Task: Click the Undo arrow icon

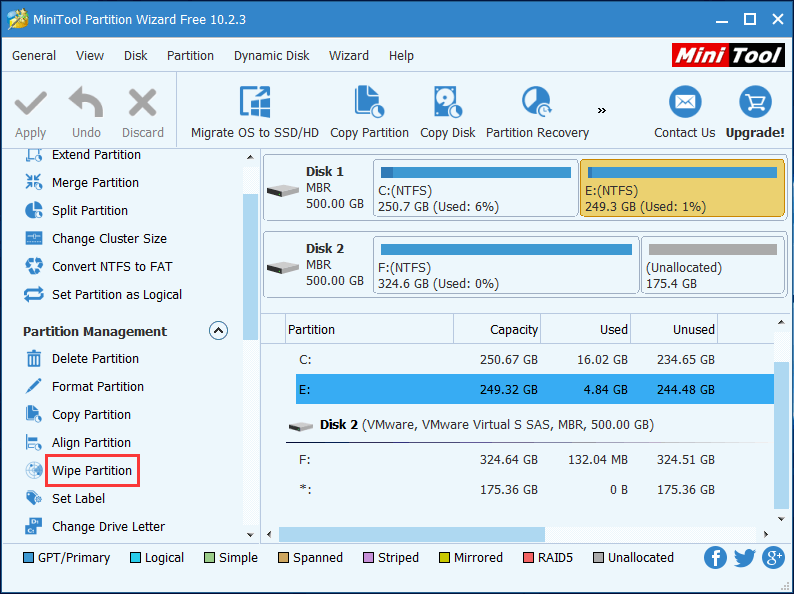Action: pyautogui.click(x=86, y=102)
